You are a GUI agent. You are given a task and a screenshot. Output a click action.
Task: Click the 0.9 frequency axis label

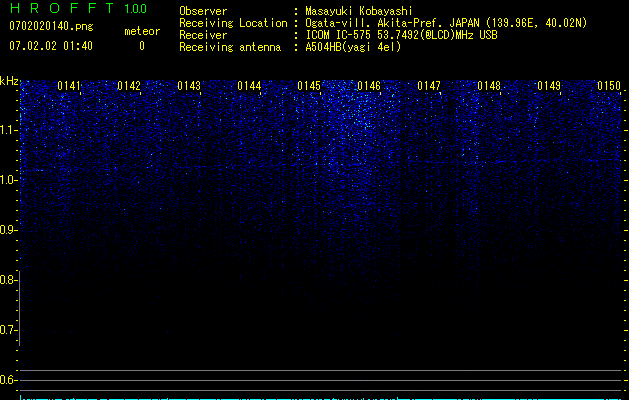[8, 230]
